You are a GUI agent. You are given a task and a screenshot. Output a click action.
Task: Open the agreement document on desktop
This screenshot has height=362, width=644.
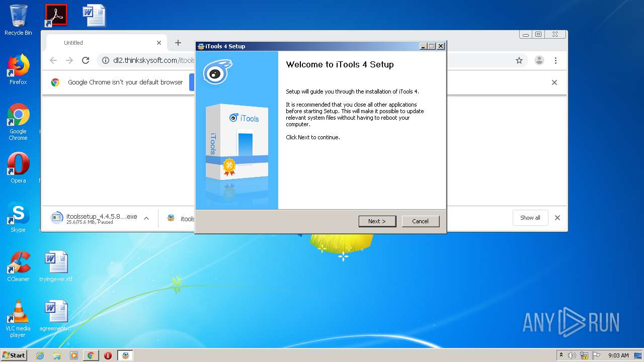click(56, 316)
